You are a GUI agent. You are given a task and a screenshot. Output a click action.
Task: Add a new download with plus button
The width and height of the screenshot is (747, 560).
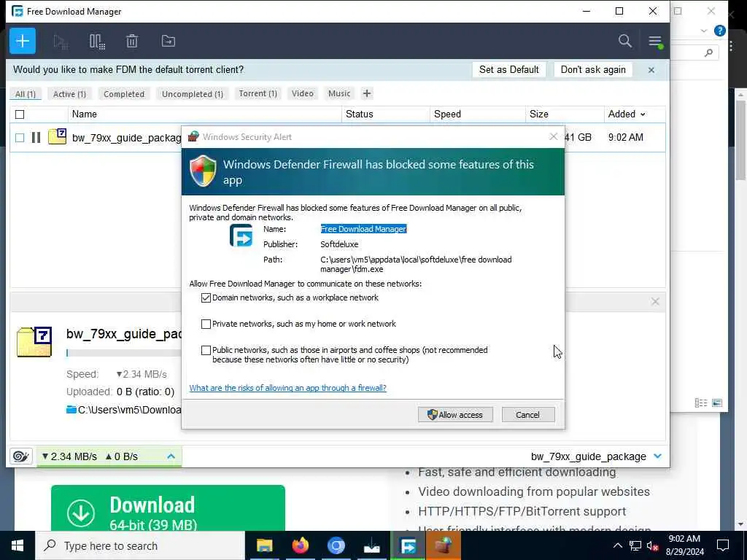click(x=23, y=41)
